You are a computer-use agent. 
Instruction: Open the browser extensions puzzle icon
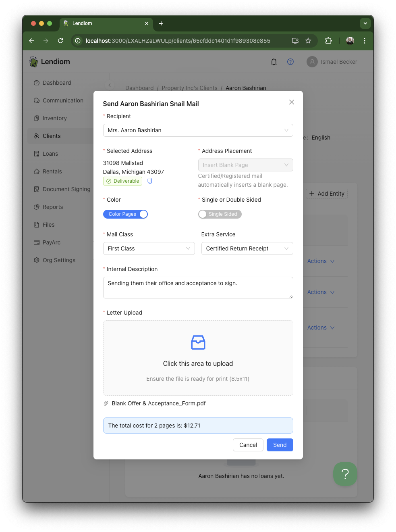click(x=328, y=41)
